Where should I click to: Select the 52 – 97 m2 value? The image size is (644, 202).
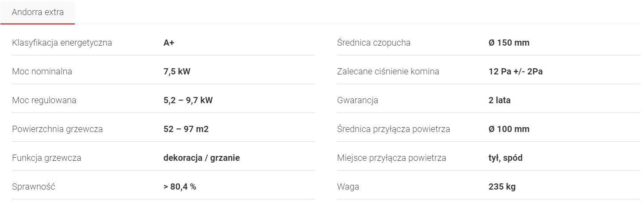[186, 129]
